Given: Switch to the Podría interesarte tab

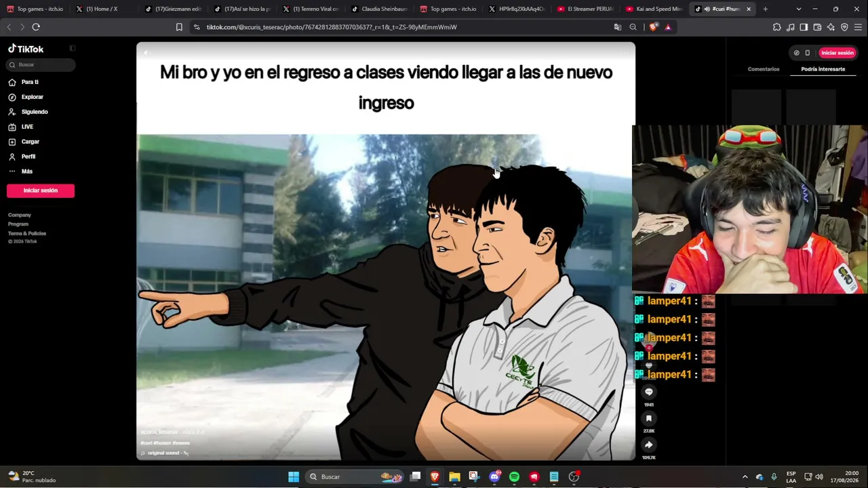Looking at the screenshot, I should pyautogui.click(x=823, y=69).
